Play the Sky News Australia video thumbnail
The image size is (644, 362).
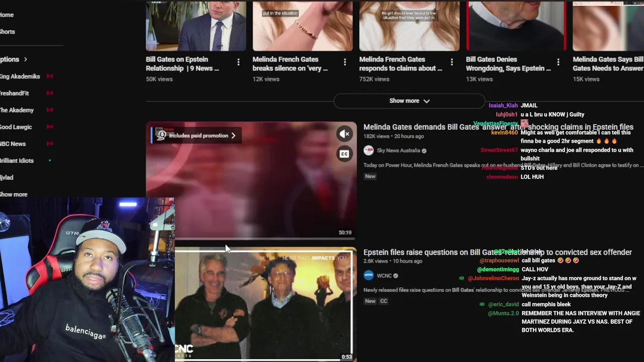click(251, 180)
